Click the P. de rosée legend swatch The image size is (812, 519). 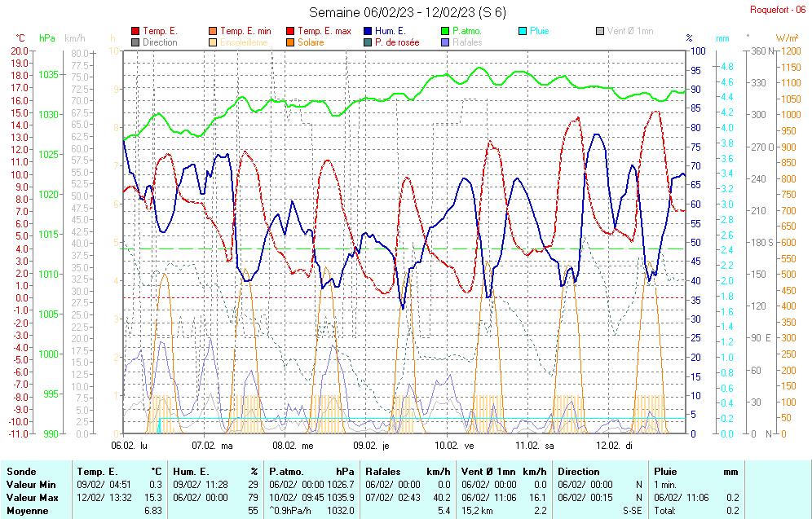pyautogui.click(x=368, y=42)
